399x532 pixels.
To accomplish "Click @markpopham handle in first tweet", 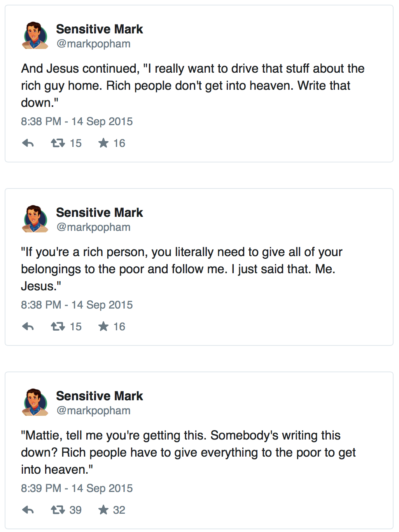I will click(x=93, y=44).
